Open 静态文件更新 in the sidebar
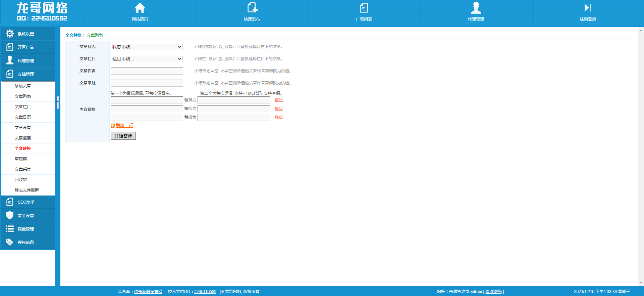Screen dimensions: 644x296 27,190
